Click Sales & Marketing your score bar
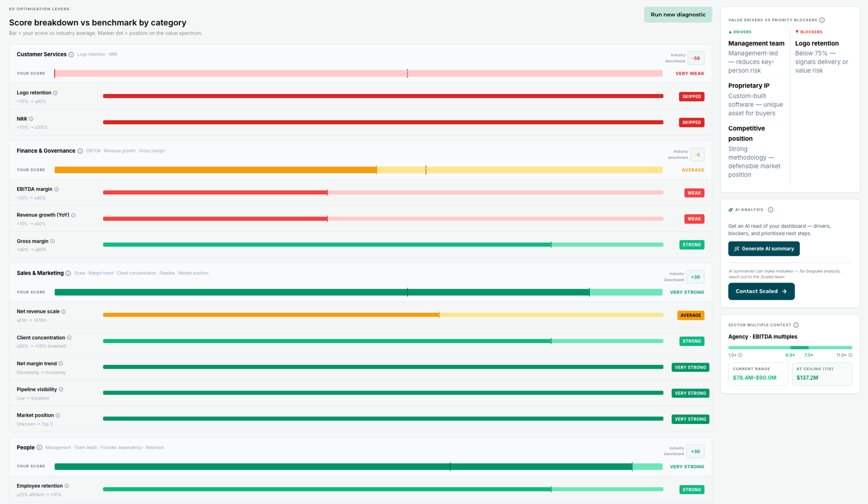The width and height of the screenshot is (868, 504). pyautogui.click(x=359, y=292)
